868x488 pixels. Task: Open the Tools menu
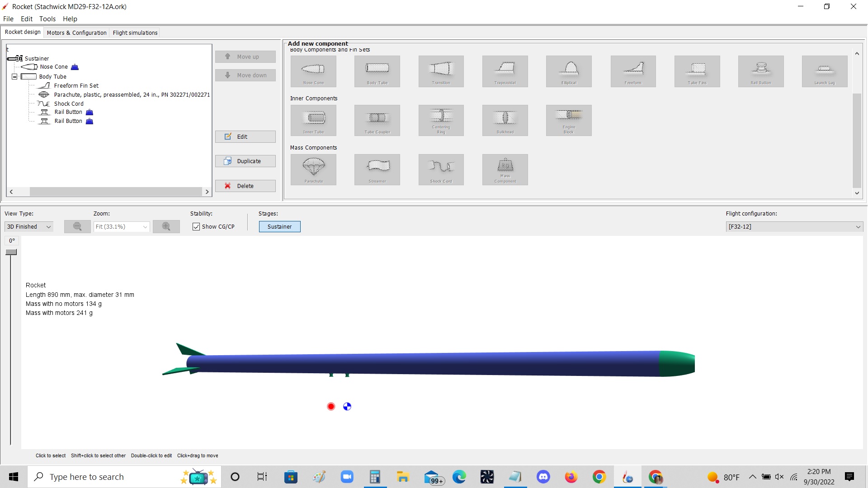pos(47,19)
